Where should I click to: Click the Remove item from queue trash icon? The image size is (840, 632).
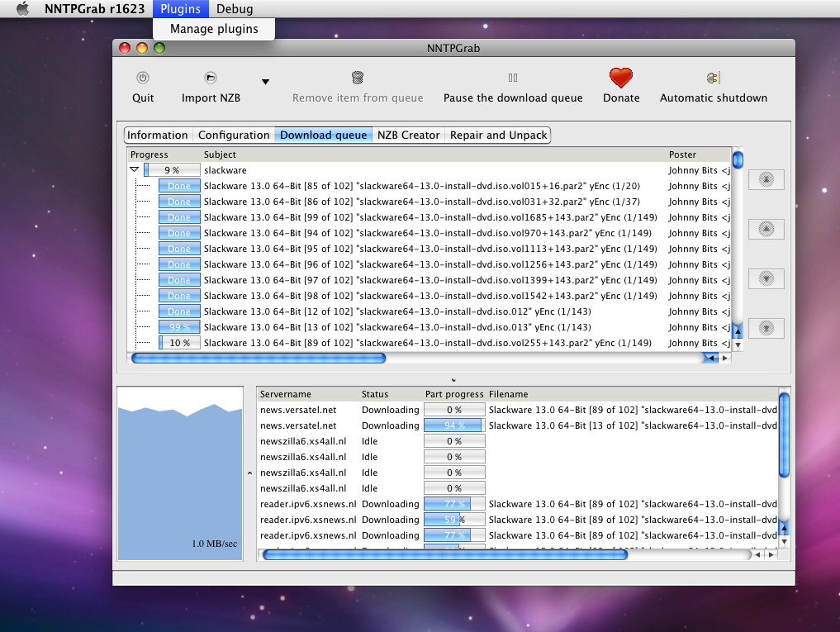pos(358,78)
